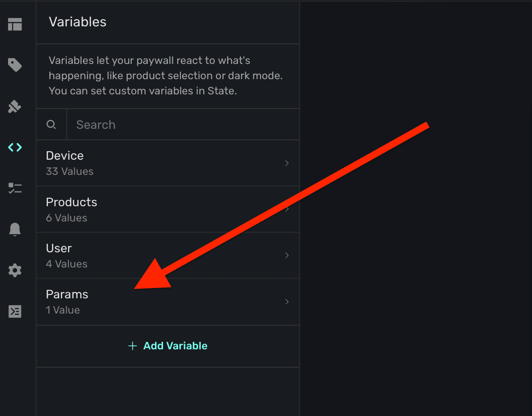Open the Layout panel icon in sidebar
The width and height of the screenshot is (532, 416).
[15, 25]
